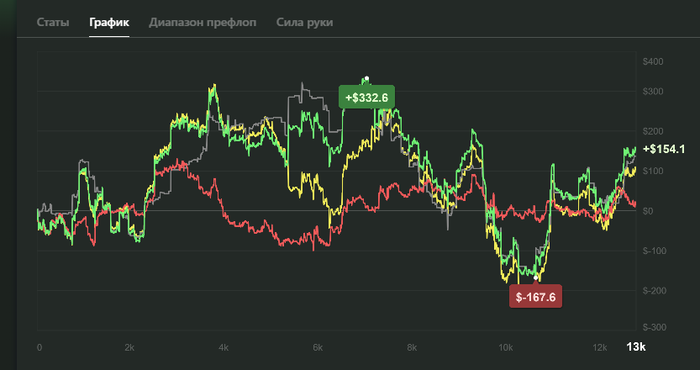This screenshot has height=370, width=700.
Task: Click the 2k x-axis tick label
Action: 129,347
